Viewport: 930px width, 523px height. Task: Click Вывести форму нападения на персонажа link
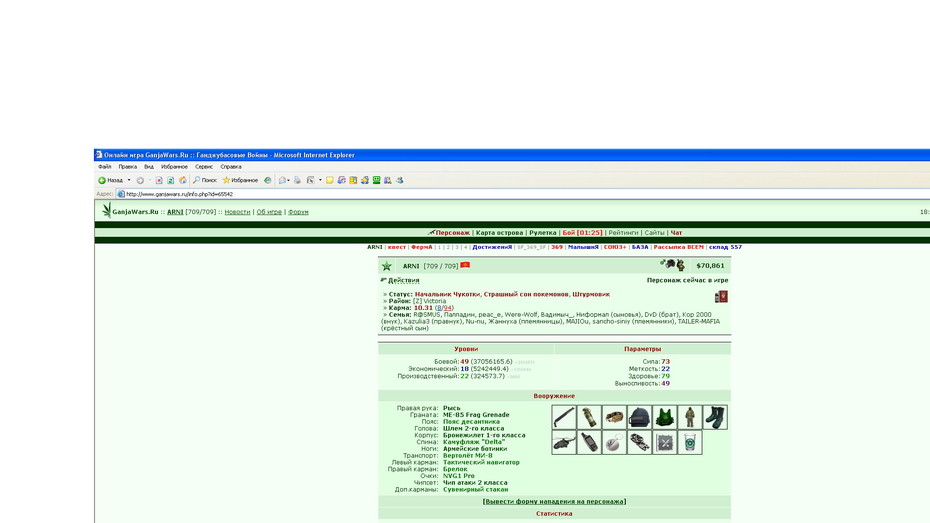554,502
